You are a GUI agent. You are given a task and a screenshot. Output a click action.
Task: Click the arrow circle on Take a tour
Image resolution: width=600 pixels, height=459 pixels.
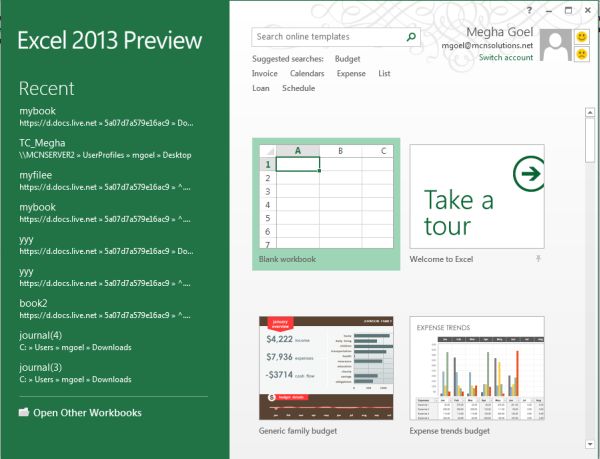(x=529, y=174)
